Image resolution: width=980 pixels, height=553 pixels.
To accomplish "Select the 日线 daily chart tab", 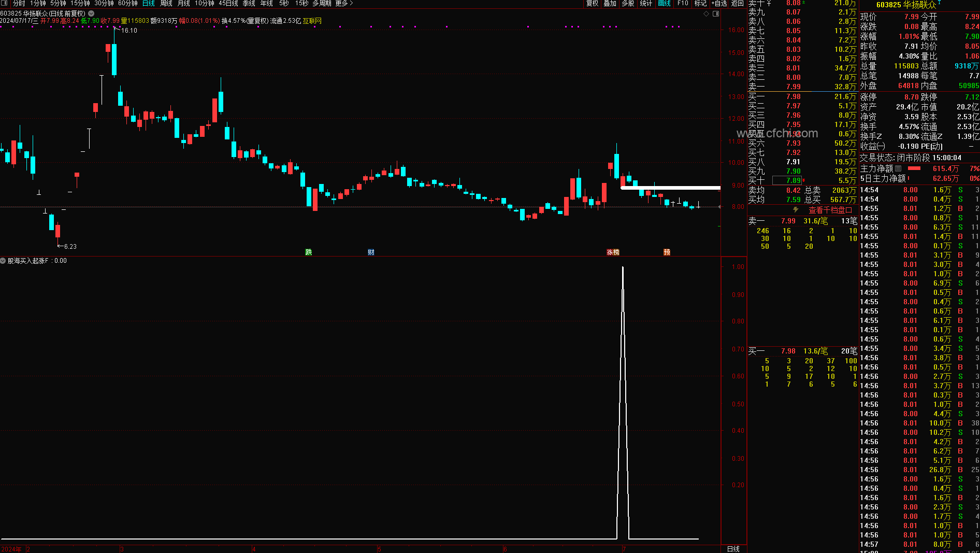I will click(x=149, y=3).
